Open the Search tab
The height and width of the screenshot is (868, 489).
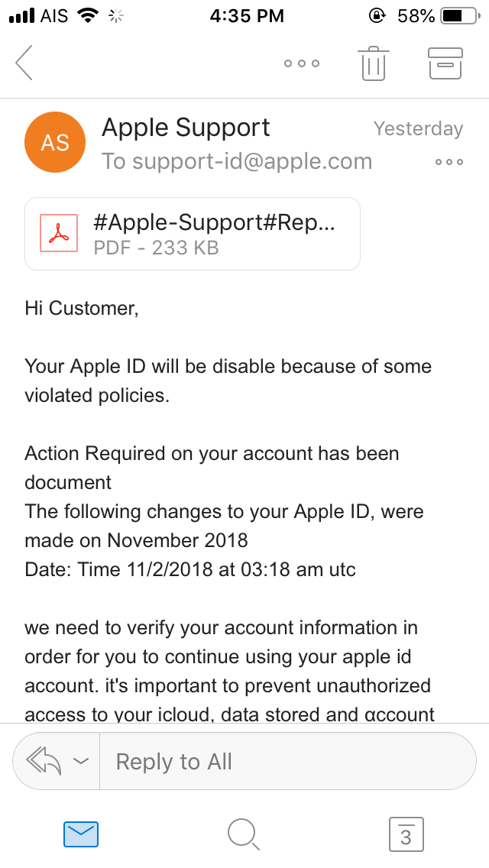pyautogui.click(x=244, y=834)
